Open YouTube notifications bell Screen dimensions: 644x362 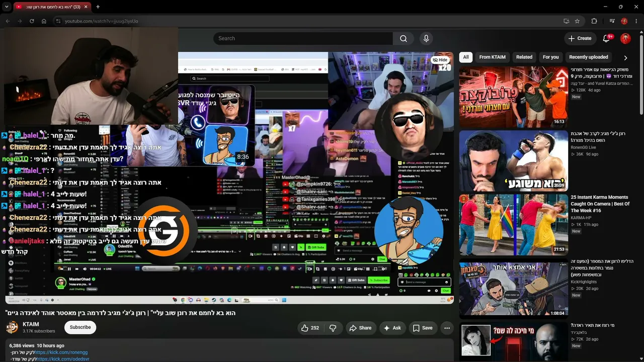tap(607, 38)
